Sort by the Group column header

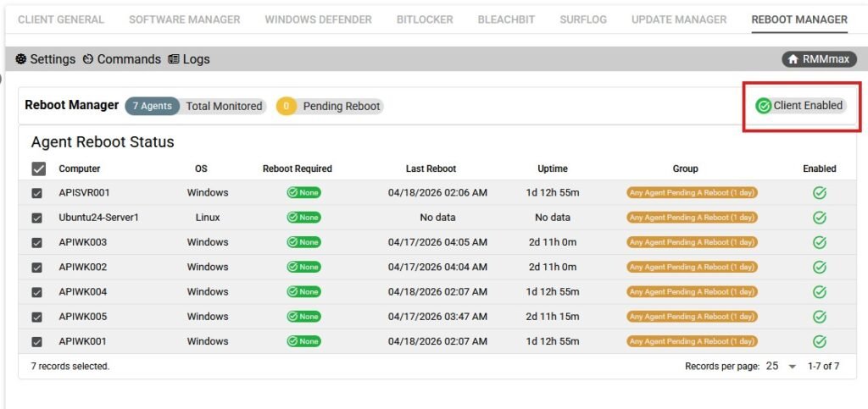[x=685, y=169]
